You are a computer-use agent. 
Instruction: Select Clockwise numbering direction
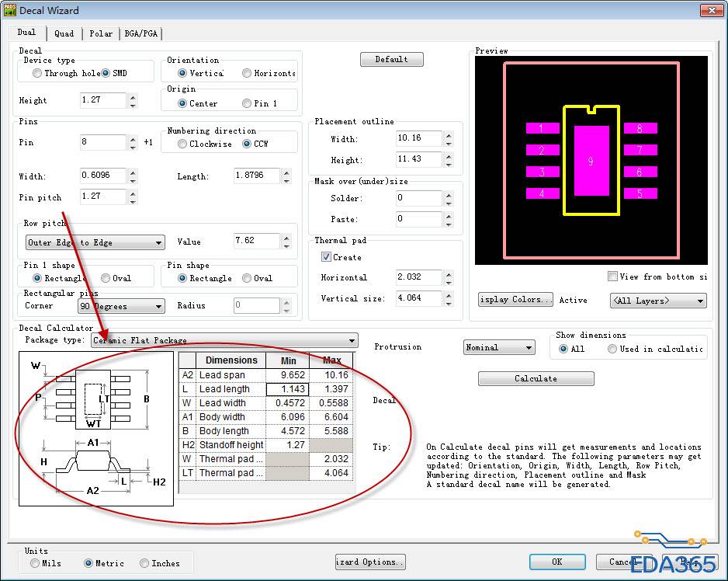pyautogui.click(x=182, y=144)
